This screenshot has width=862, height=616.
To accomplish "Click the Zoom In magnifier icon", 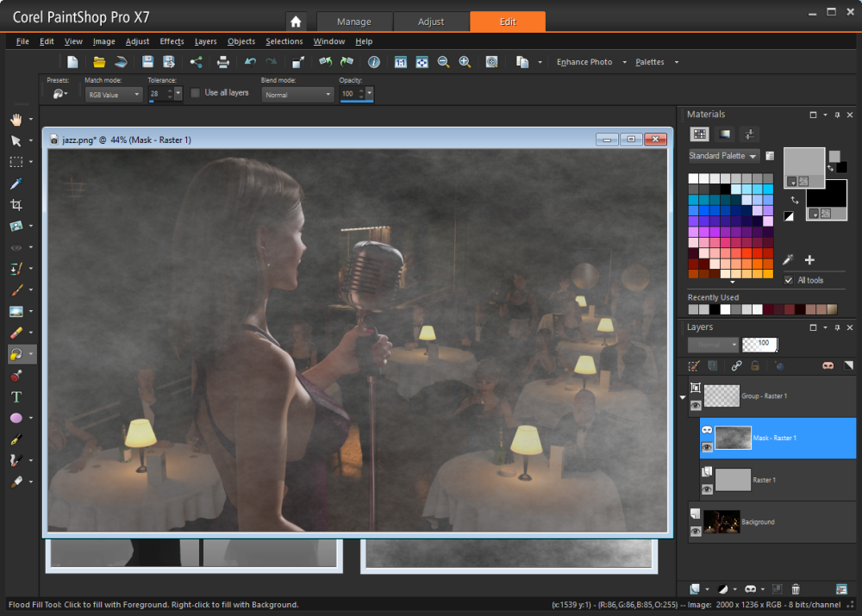I will pos(465,62).
